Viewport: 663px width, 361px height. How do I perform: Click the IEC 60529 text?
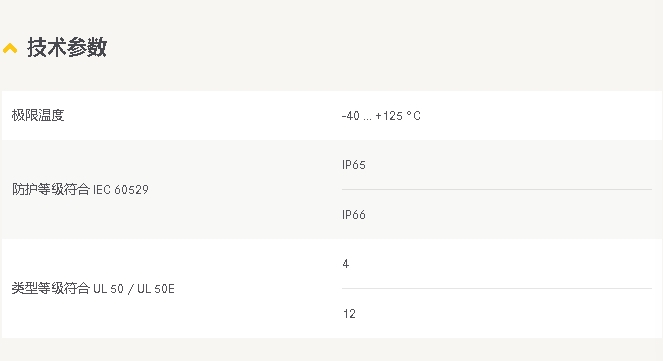(121, 190)
